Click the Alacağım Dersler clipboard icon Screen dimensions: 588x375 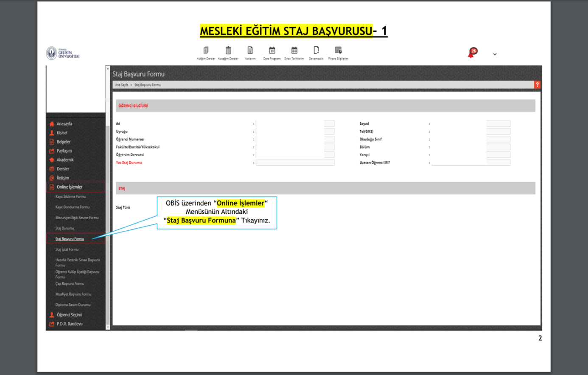click(x=228, y=50)
